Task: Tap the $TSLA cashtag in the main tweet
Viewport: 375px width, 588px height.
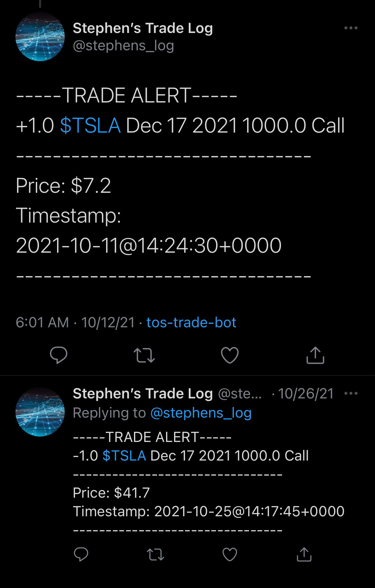Action: pyautogui.click(x=90, y=126)
